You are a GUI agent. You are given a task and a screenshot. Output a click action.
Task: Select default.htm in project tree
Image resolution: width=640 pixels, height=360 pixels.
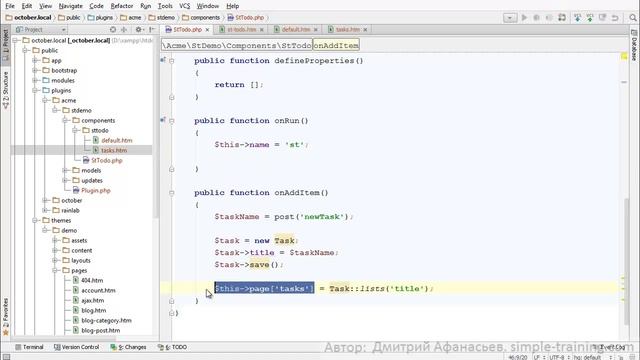click(x=117, y=140)
